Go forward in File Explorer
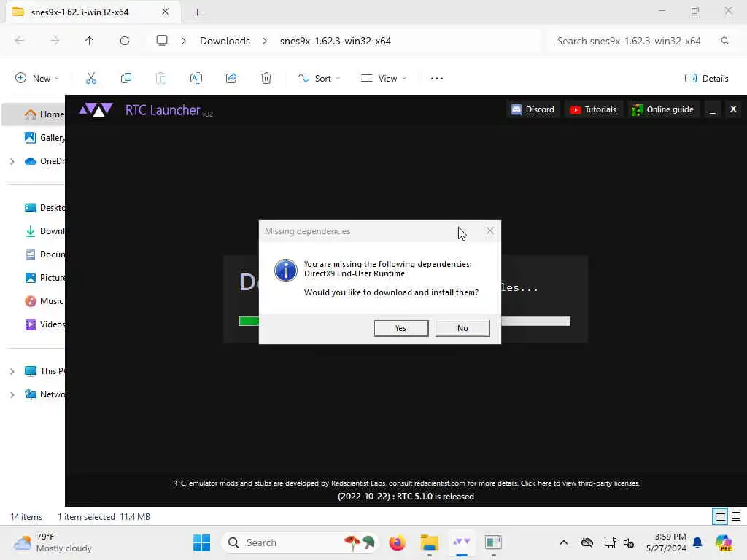The width and height of the screenshot is (747, 560). click(x=55, y=41)
